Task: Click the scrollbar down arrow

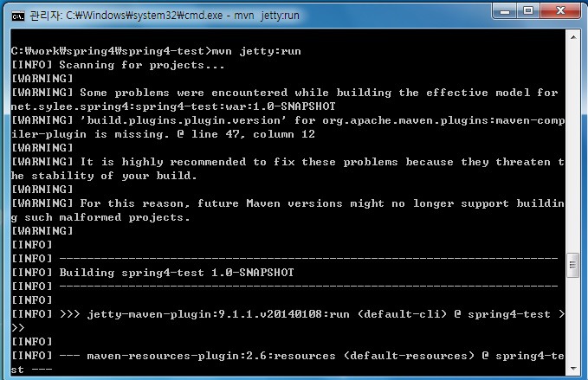Action: click(572, 369)
